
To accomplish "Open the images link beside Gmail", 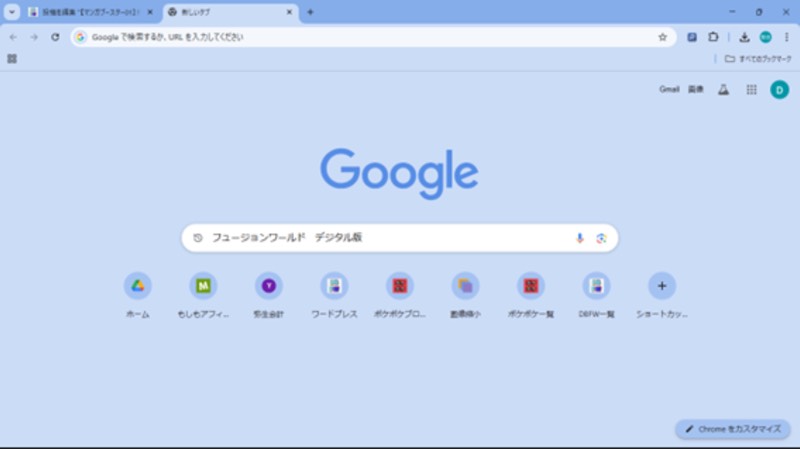I will [695, 89].
